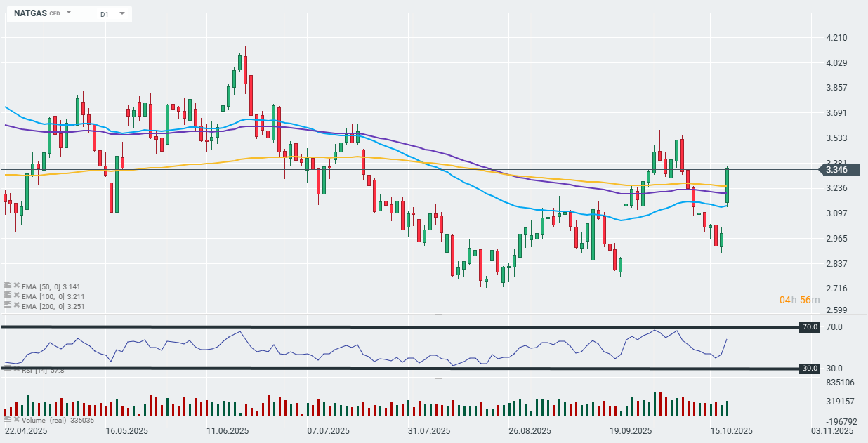The width and height of the screenshot is (868, 443).
Task: Remove the EMA 200 indicator
Action: pos(16,306)
